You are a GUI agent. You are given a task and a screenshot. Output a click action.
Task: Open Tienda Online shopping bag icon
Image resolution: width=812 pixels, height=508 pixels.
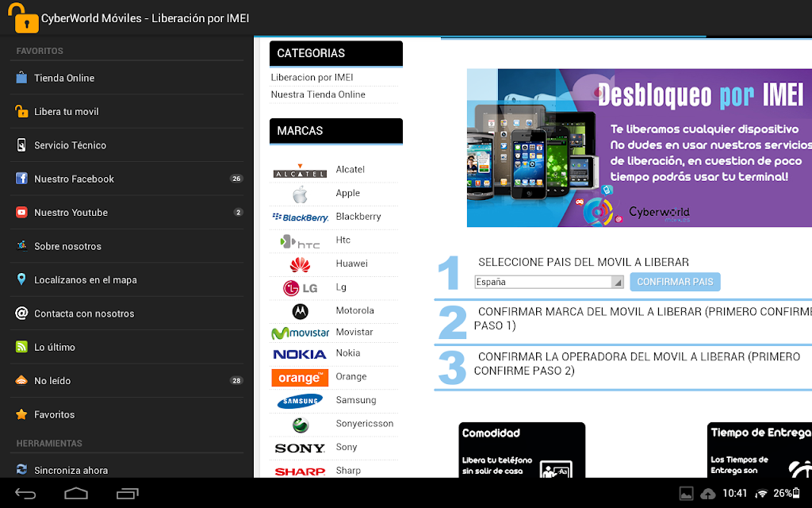pos(21,78)
